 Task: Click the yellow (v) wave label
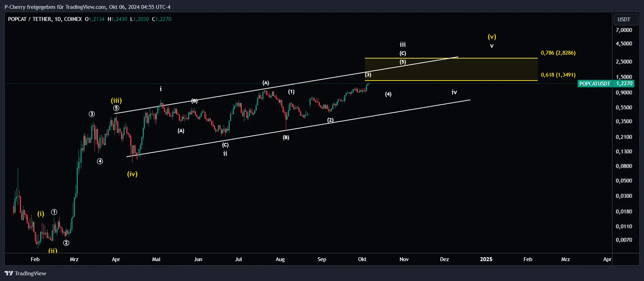(492, 37)
